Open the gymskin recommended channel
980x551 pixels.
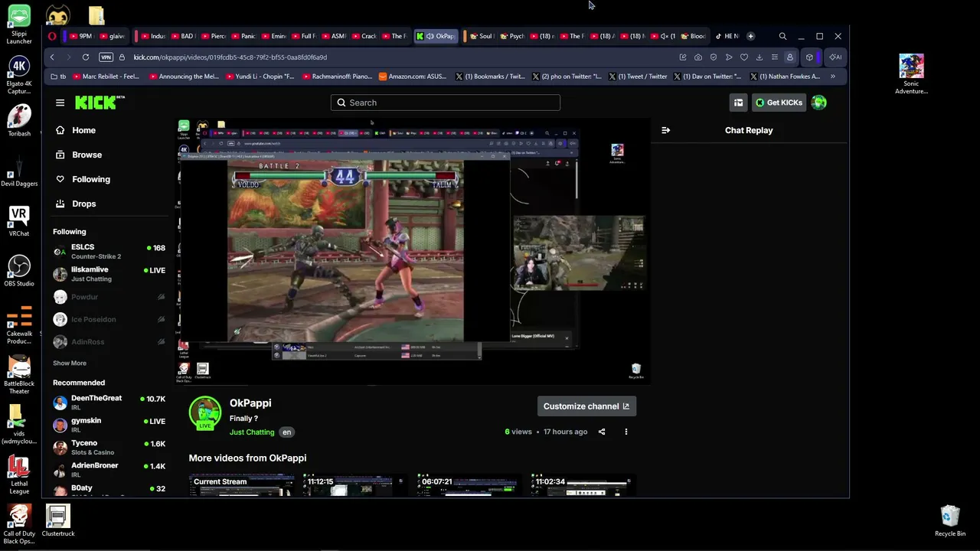tap(109, 425)
